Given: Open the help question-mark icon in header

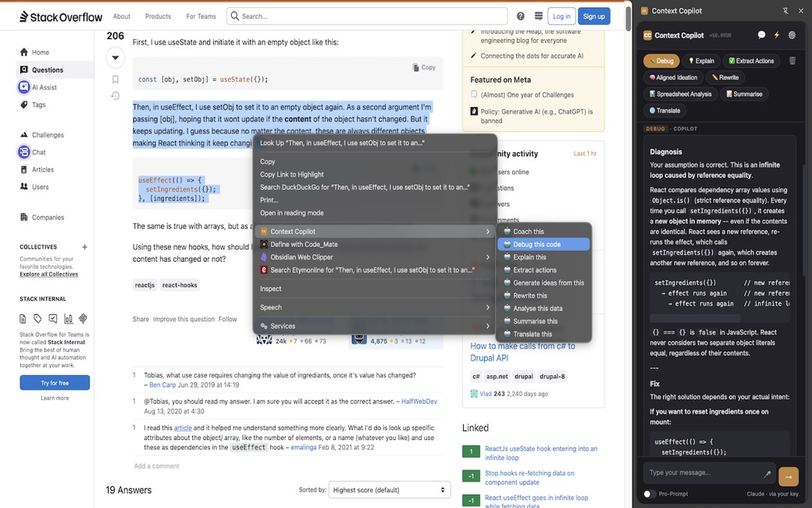Looking at the screenshot, I should click(521, 16).
